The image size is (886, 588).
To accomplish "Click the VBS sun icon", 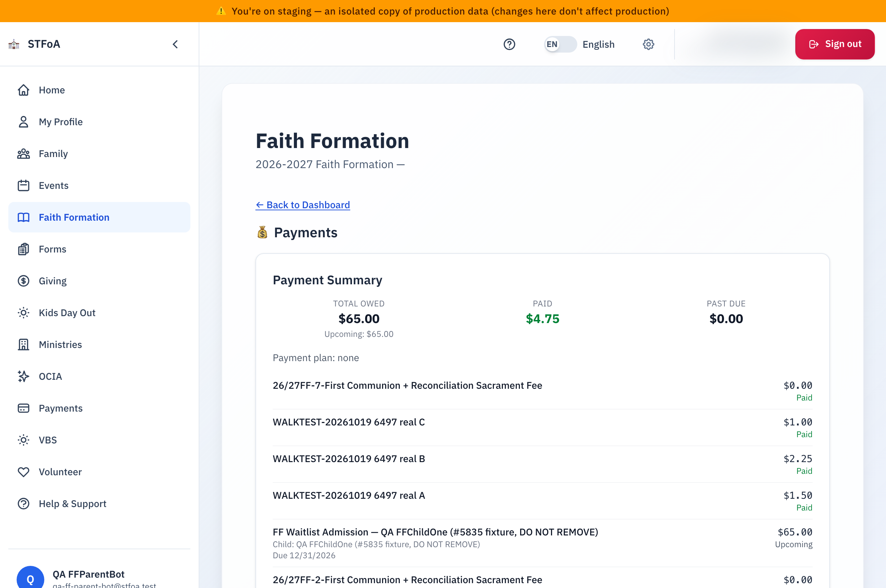I will tap(23, 440).
